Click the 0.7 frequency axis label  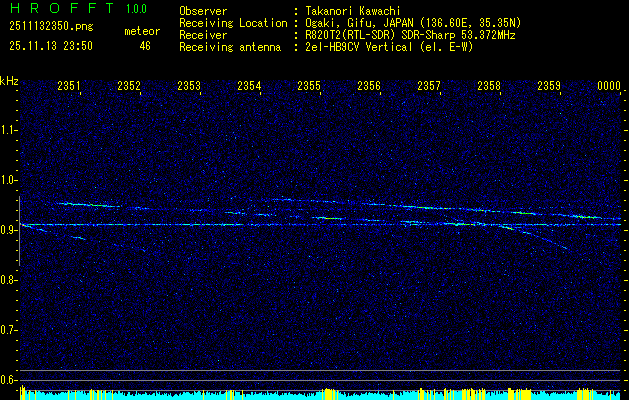(x=9, y=330)
